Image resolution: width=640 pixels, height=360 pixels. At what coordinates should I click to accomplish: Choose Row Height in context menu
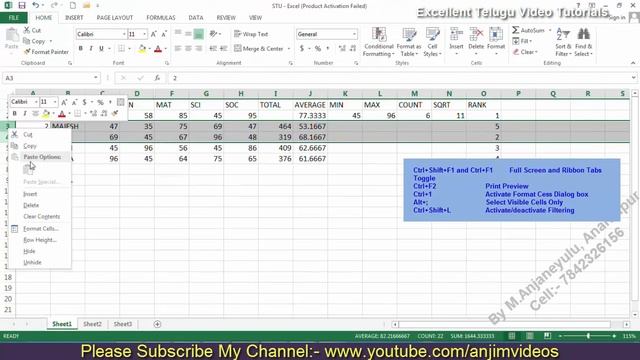coord(40,240)
